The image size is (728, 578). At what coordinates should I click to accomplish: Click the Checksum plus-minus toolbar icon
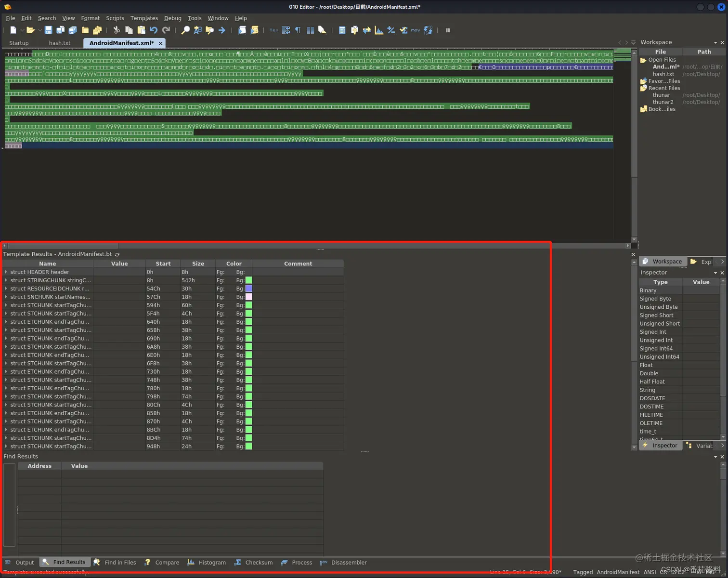point(391,30)
